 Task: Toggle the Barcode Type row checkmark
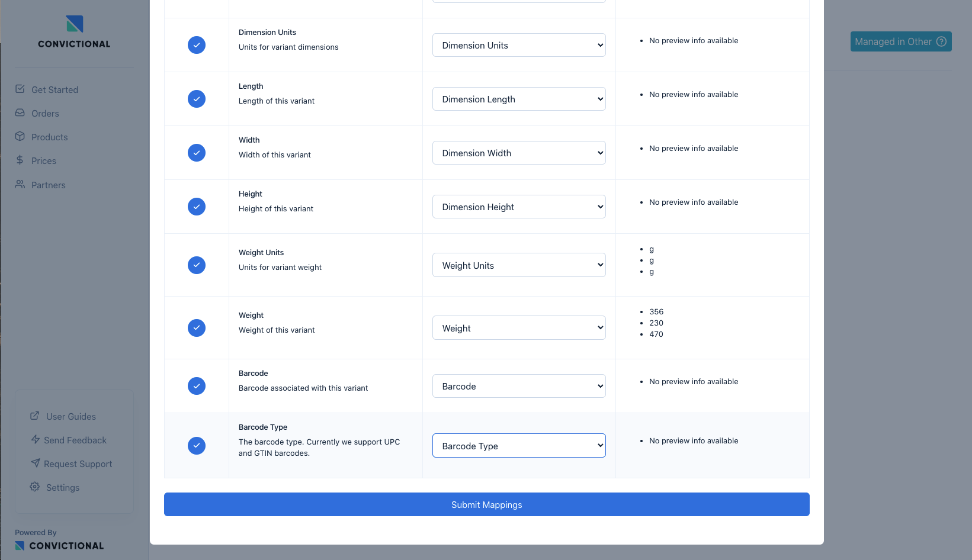(x=197, y=446)
